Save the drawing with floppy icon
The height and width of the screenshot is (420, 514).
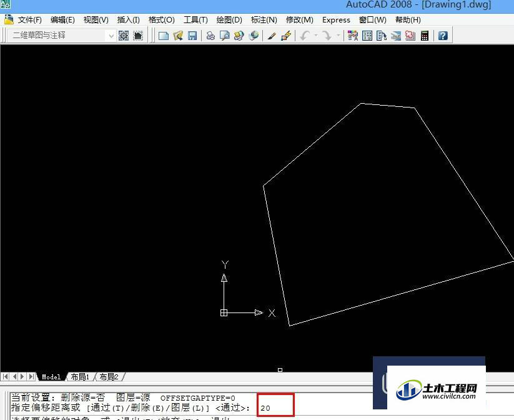click(192, 36)
